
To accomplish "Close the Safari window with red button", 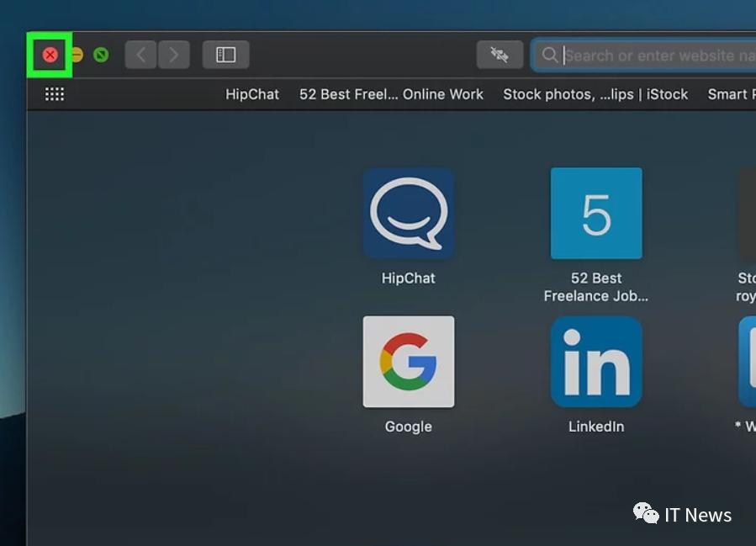I will click(x=50, y=55).
